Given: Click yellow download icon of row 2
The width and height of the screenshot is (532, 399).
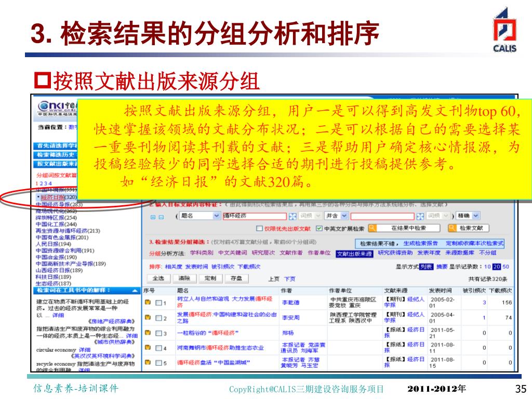Looking at the screenshot, I should pyautogui.click(x=148, y=317).
